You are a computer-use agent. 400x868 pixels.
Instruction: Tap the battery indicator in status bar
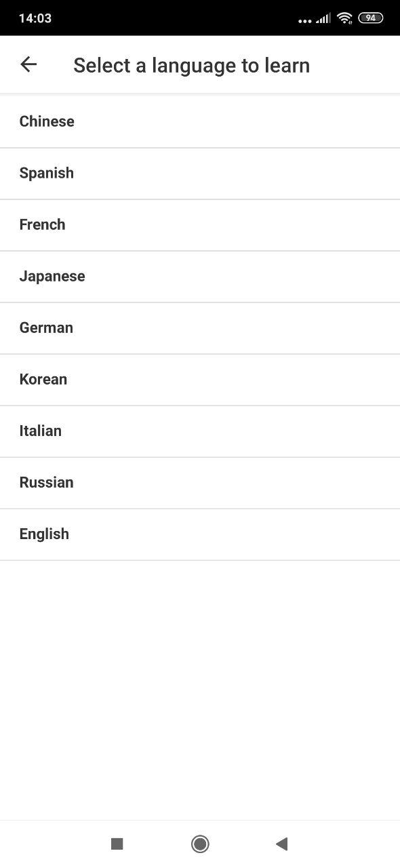(370, 18)
